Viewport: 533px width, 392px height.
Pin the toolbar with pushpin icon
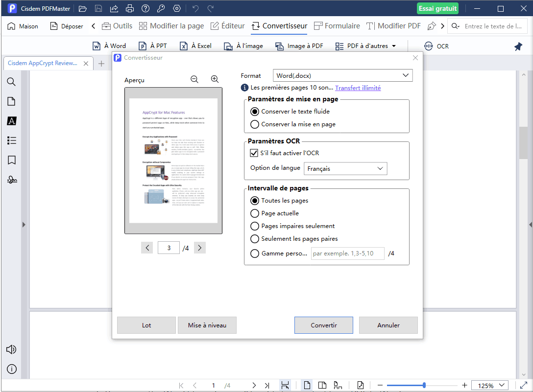pyautogui.click(x=518, y=46)
